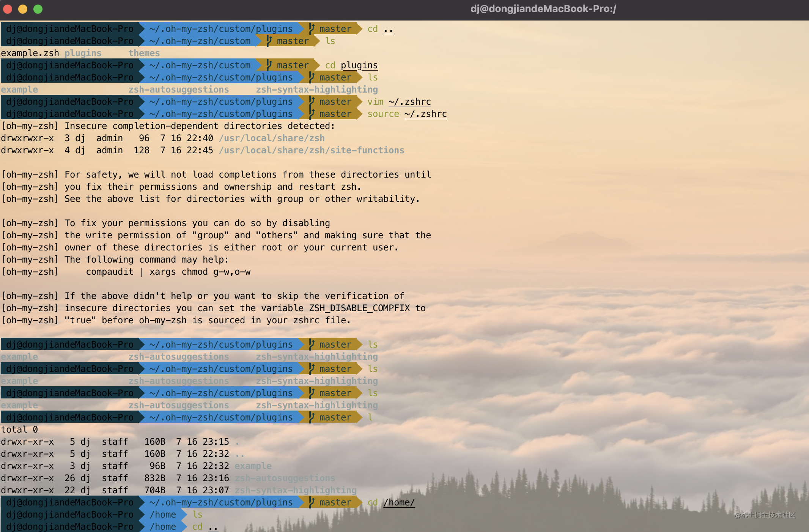Image resolution: width=809 pixels, height=532 pixels.
Task: Open the underlined /home/ path in the cd command
Action: click(399, 502)
